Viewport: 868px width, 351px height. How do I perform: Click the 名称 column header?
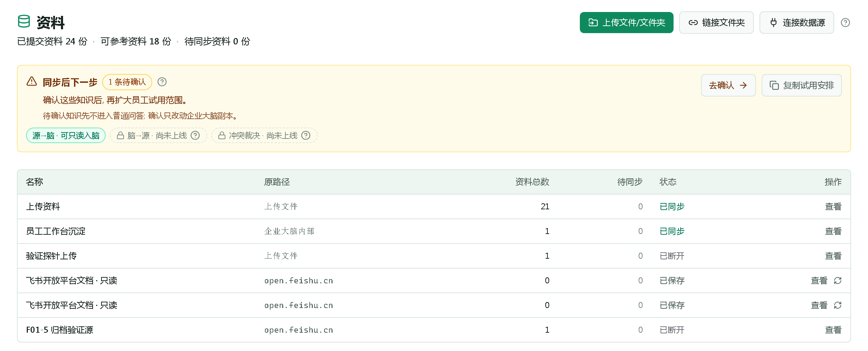point(35,182)
